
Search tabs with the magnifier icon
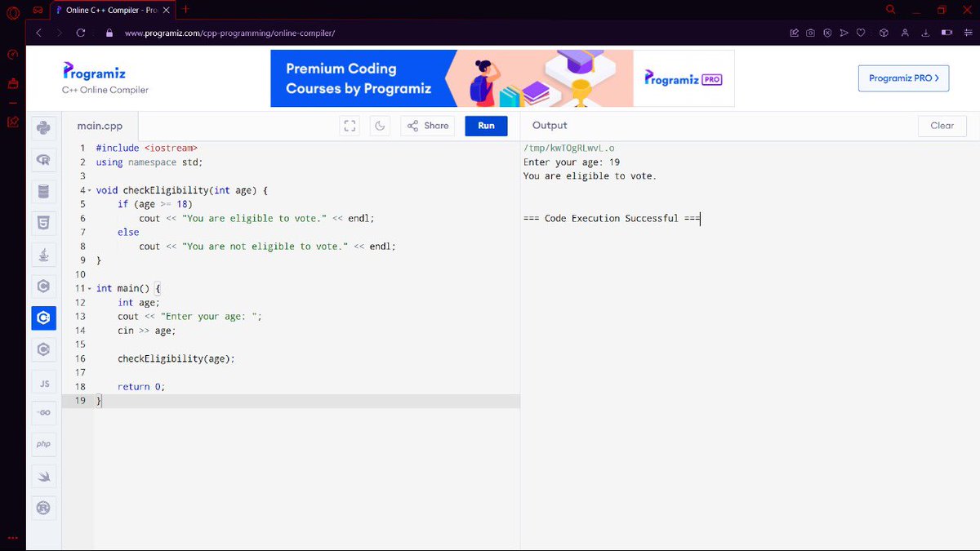(891, 9)
